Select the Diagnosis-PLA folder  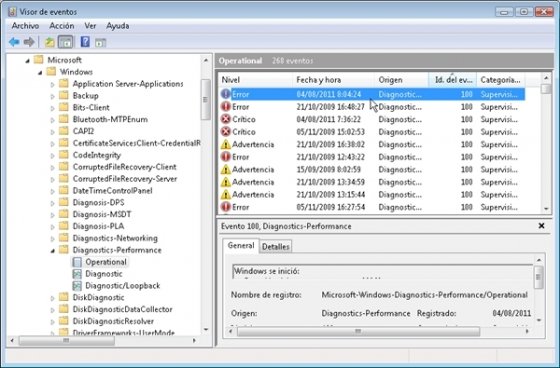point(98,226)
